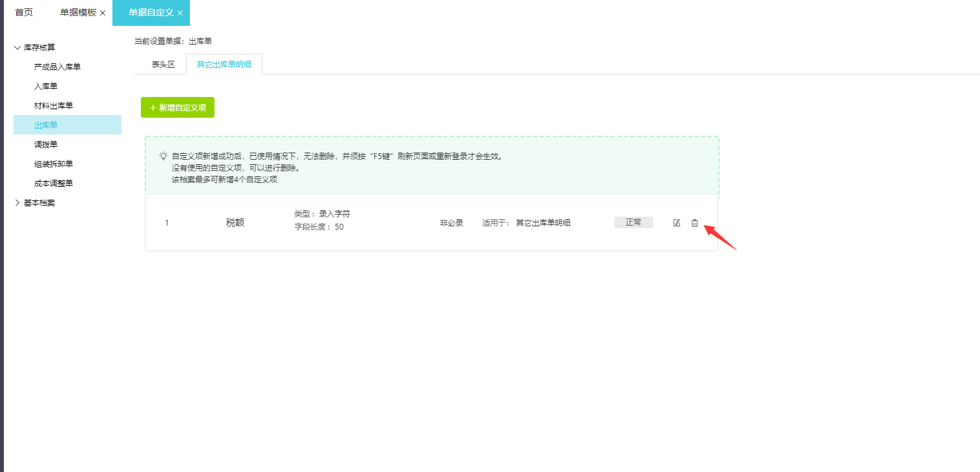Viewport: 980px width, 472px height.
Task: Click the 新增自定义项 green button
Action: [177, 107]
